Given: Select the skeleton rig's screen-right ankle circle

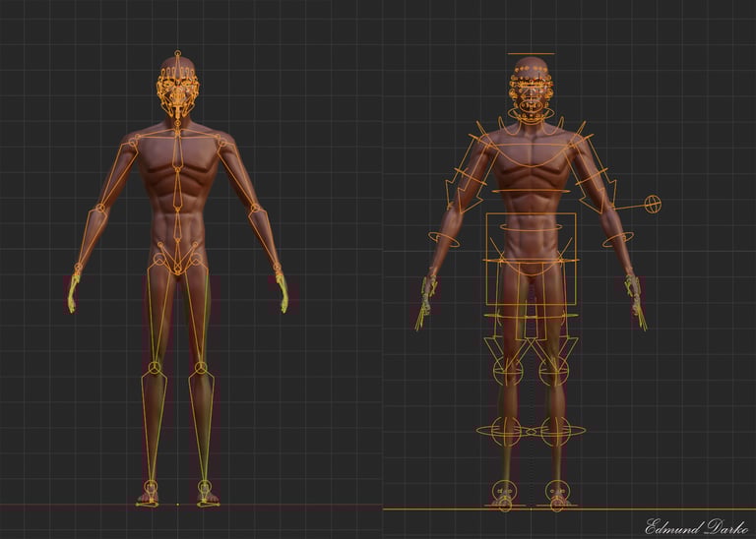Looking at the screenshot, I should coord(205,486).
